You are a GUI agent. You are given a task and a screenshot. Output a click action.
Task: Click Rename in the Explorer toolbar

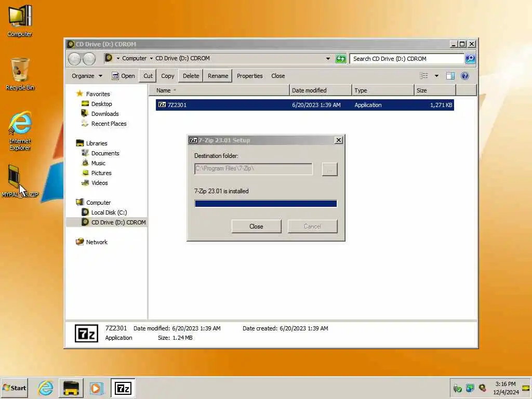coord(218,76)
